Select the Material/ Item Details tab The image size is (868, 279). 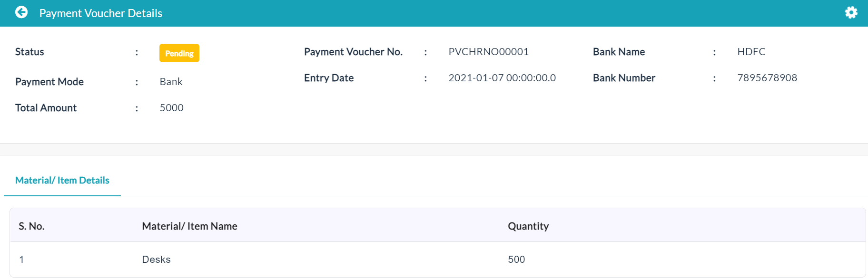coord(62,181)
